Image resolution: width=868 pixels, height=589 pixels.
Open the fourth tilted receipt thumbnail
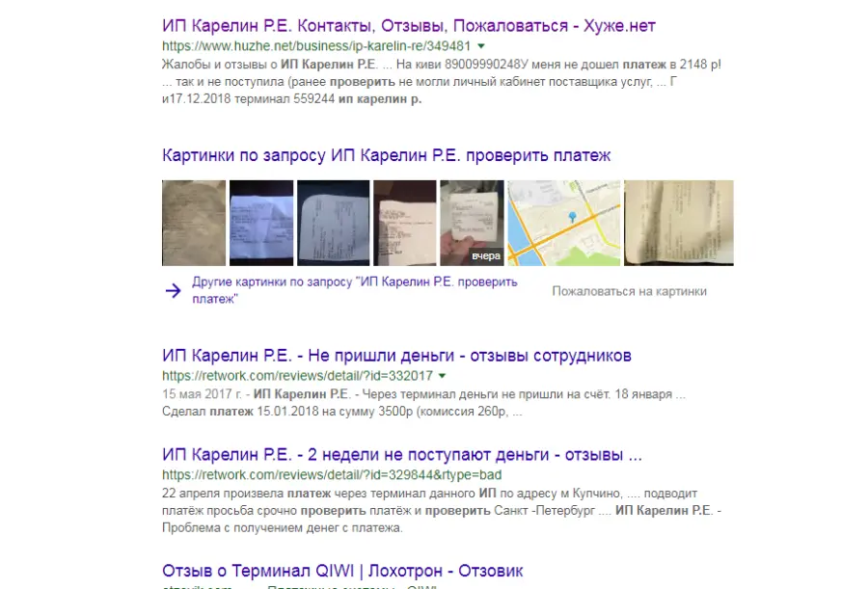point(405,223)
